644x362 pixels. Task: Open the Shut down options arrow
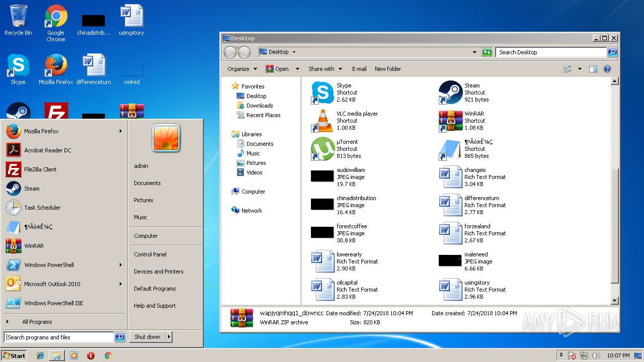169,337
